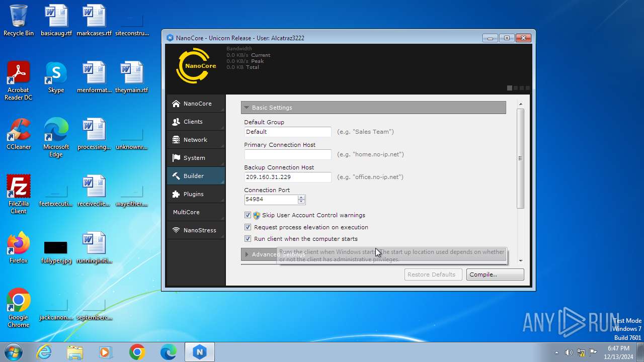Select the Firefox desktop shortcut

click(19, 248)
